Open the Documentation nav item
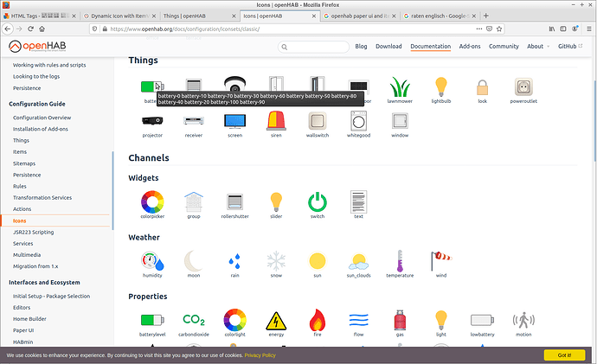The width and height of the screenshot is (597, 364). tap(430, 46)
